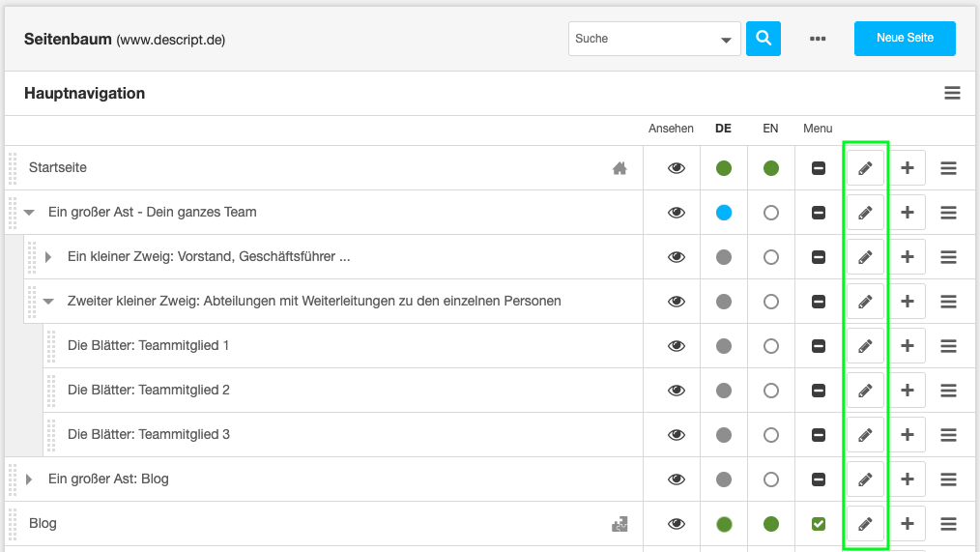Image resolution: width=980 pixels, height=552 pixels.
Task: Open the Blog row hamburger menu
Action: [948, 523]
